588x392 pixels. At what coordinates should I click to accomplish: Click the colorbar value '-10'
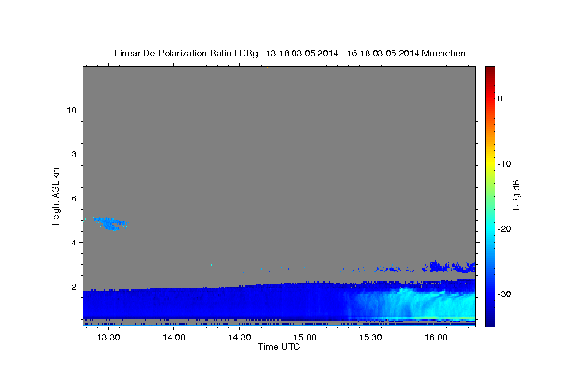click(x=504, y=164)
